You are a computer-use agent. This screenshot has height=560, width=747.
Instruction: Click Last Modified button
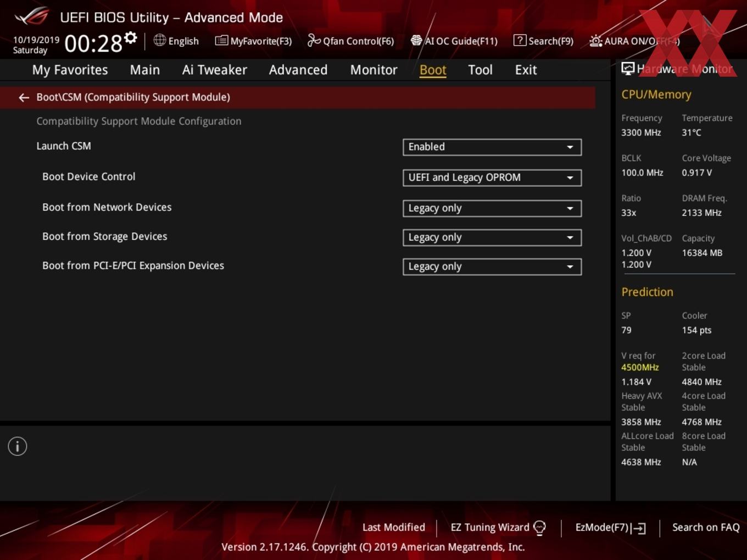(x=394, y=527)
